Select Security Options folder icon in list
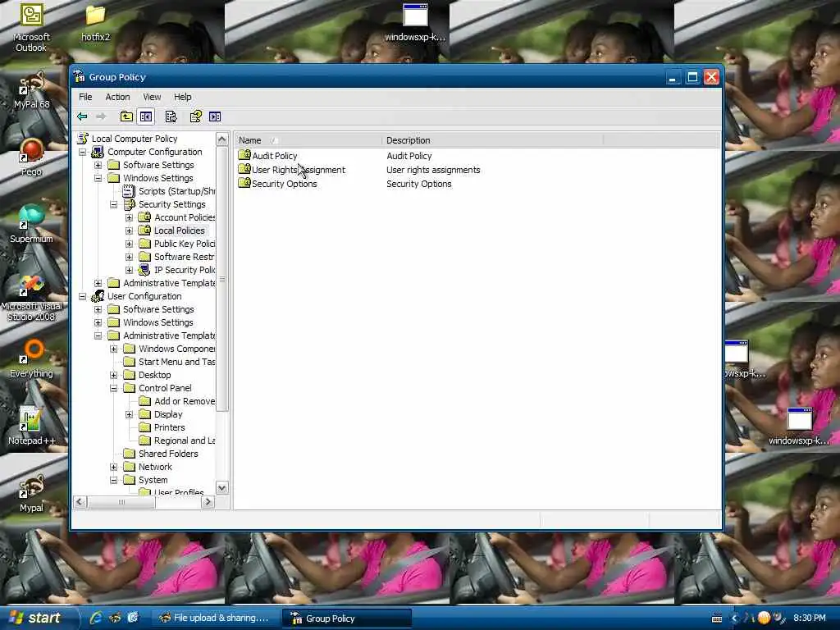Viewport: 840px width, 630px height. (244, 183)
